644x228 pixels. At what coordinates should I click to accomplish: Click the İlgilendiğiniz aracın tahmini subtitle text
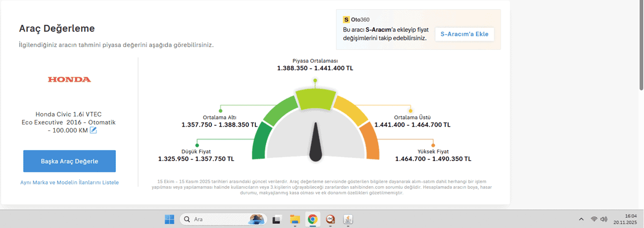(116, 45)
